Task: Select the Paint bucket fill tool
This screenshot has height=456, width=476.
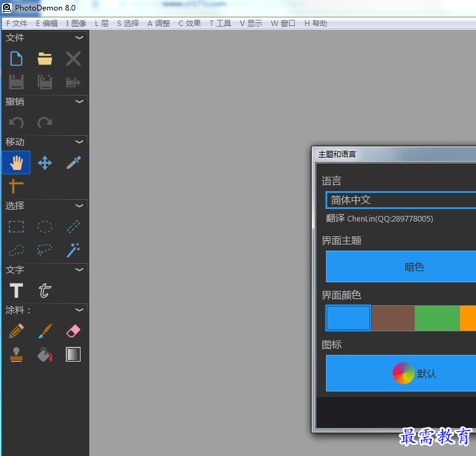Action: tap(45, 354)
